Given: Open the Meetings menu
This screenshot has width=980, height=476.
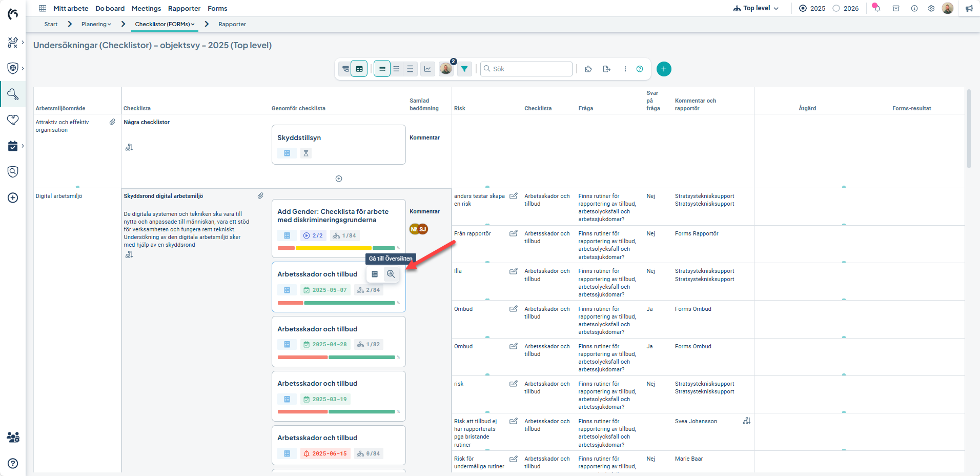Looking at the screenshot, I should (x=146, y=8).
